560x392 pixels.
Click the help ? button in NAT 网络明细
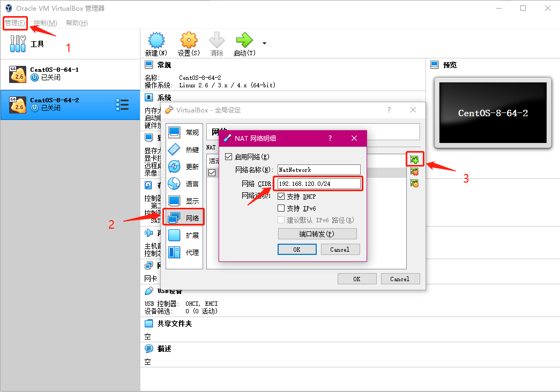click(x=330, y=138)
